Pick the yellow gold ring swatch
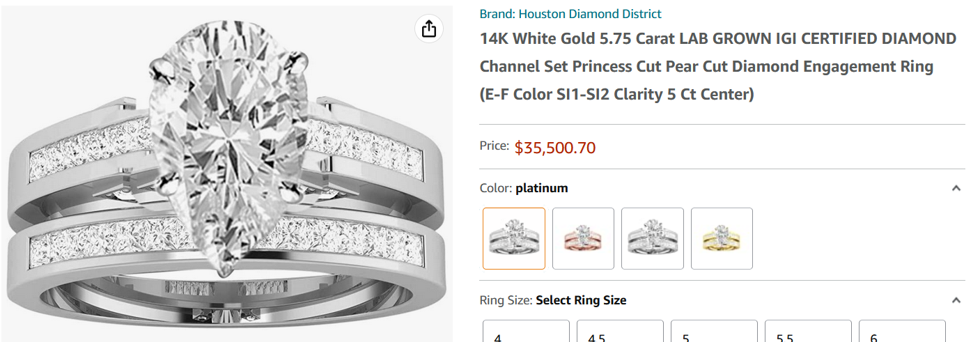This screenshot has height=342, width=980. 722,238
